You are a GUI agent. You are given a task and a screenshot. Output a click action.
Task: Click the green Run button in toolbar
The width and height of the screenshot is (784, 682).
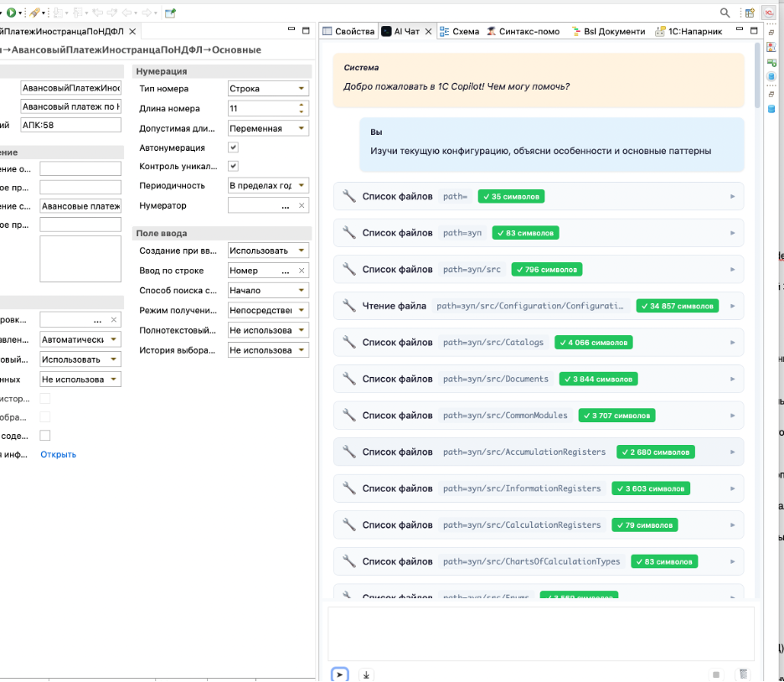click(x=11, y=13)
